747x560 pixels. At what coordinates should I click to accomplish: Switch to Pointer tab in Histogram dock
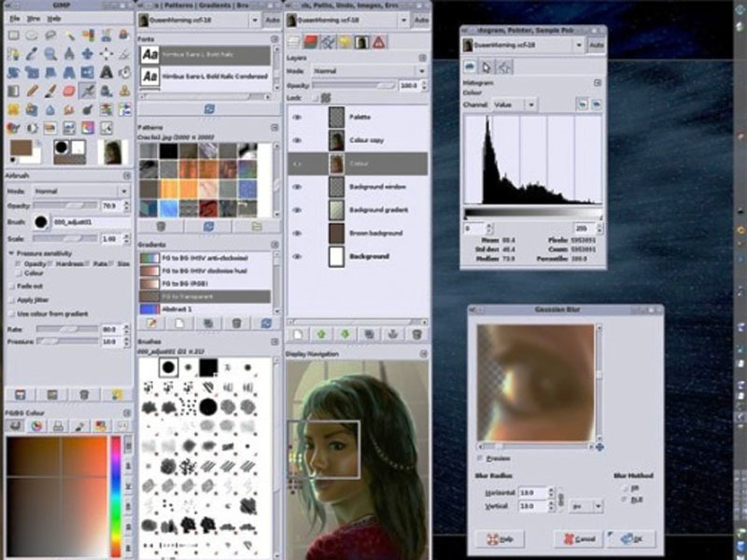486,67
